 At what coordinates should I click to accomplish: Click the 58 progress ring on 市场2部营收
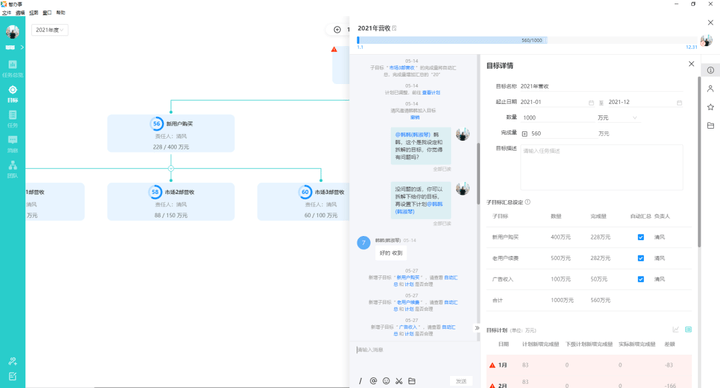(x=155, y=192)
